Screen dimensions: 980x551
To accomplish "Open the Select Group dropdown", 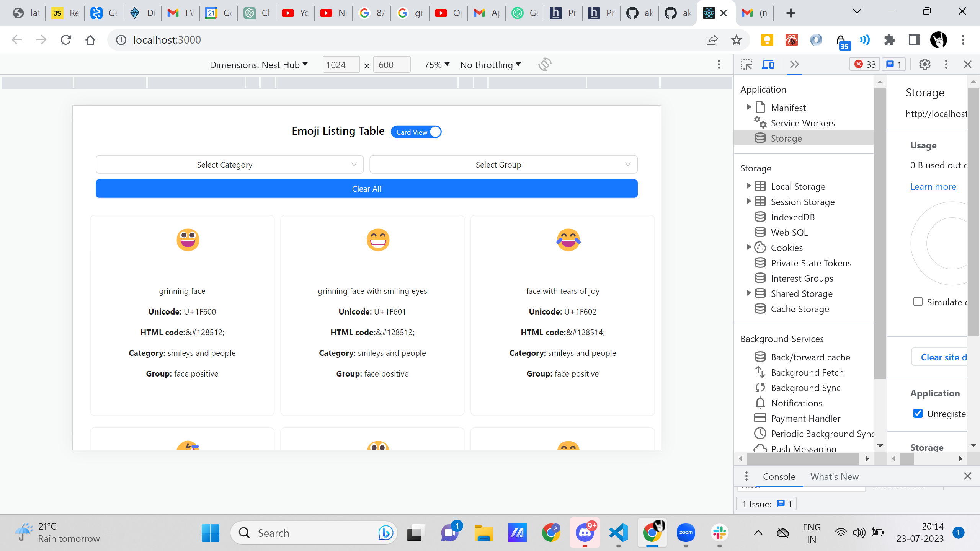I will [x=503, y=165].
